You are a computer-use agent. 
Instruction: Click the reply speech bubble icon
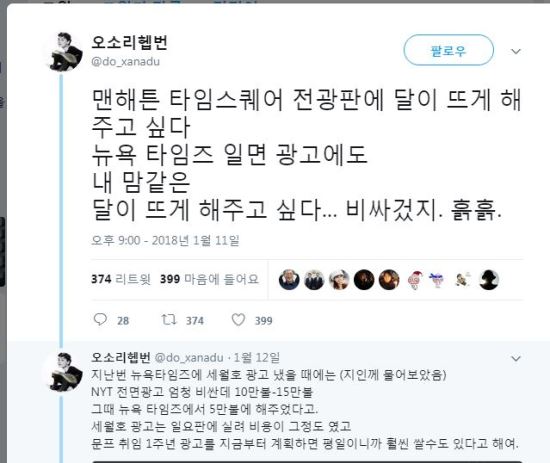pos(100,319)
